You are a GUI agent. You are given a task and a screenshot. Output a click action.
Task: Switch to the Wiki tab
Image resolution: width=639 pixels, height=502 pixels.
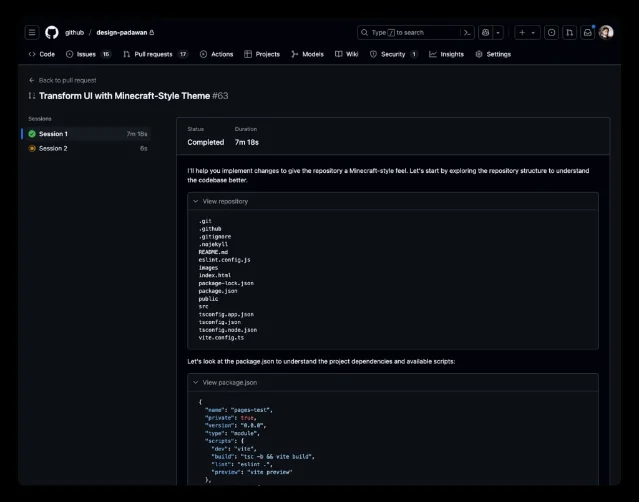[346, 54]
